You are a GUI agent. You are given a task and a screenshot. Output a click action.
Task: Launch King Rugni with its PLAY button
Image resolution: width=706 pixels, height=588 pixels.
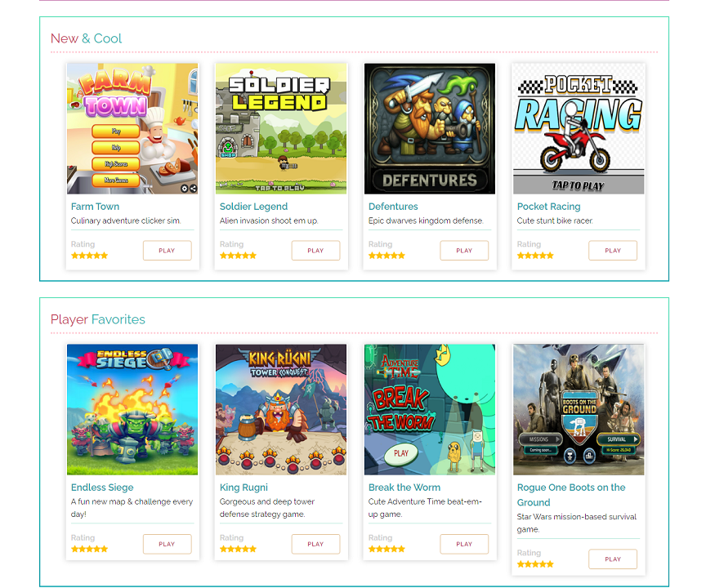tap(315, 544)
